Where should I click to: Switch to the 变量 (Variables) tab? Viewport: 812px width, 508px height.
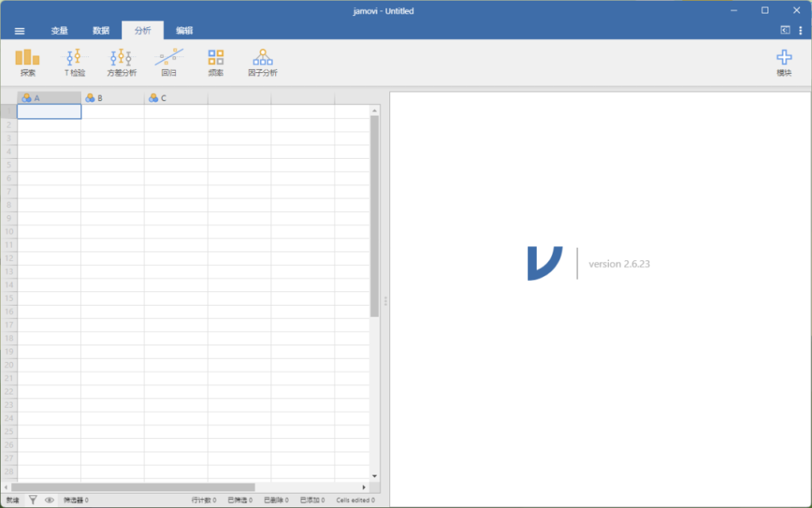(59, 31)
